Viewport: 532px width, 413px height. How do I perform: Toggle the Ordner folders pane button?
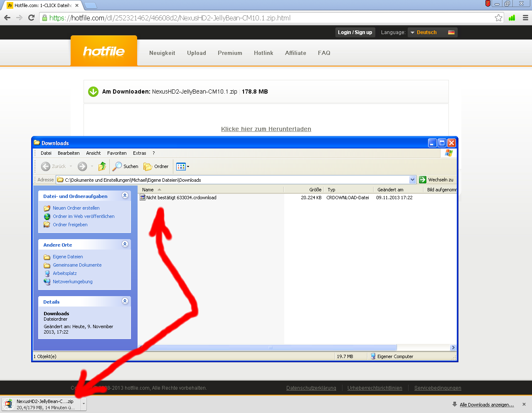pos(156,166)
